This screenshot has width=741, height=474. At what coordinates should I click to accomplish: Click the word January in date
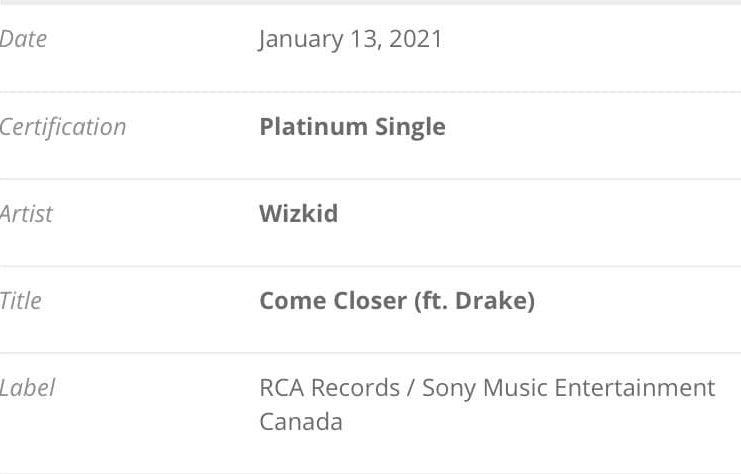pos(297,39)
